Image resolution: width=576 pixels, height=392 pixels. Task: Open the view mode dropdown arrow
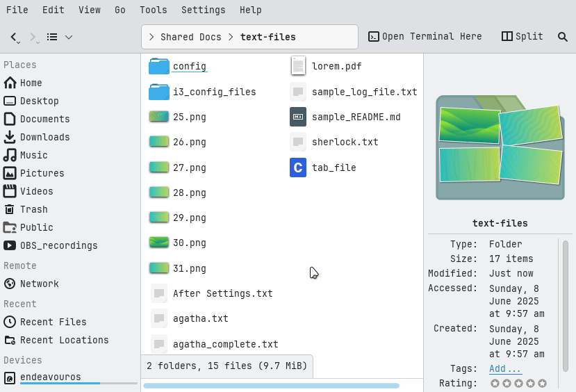(x=69, y=37)
